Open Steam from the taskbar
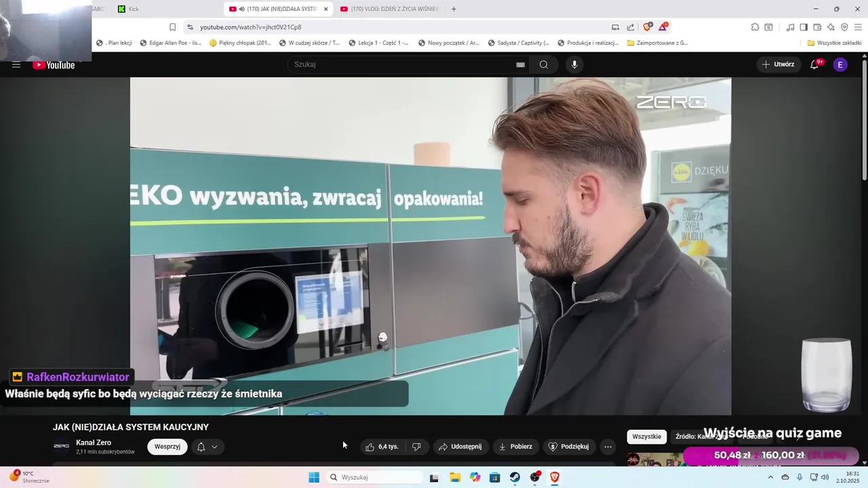Image resolution: width=868 pixels, height=488 pixels. (x=515, y=477)
